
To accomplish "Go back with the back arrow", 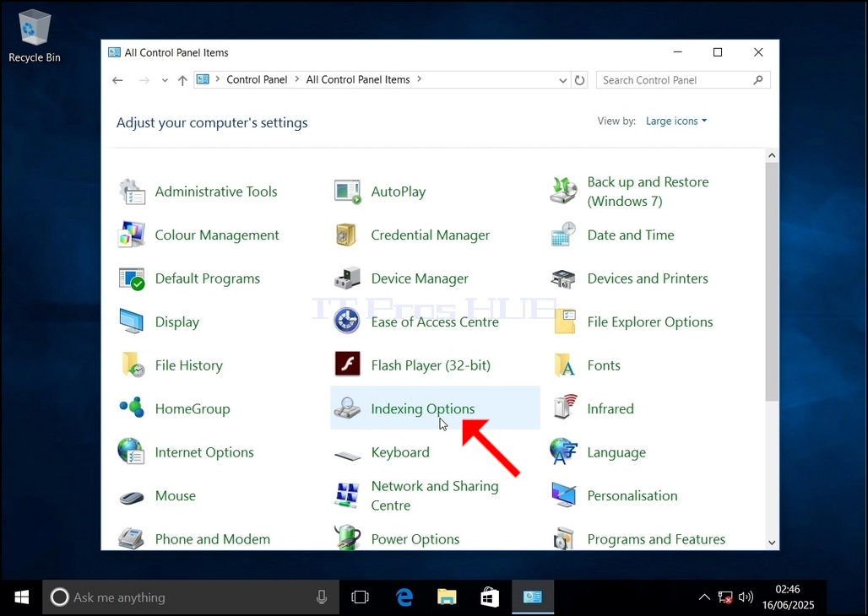I will 117,80.
